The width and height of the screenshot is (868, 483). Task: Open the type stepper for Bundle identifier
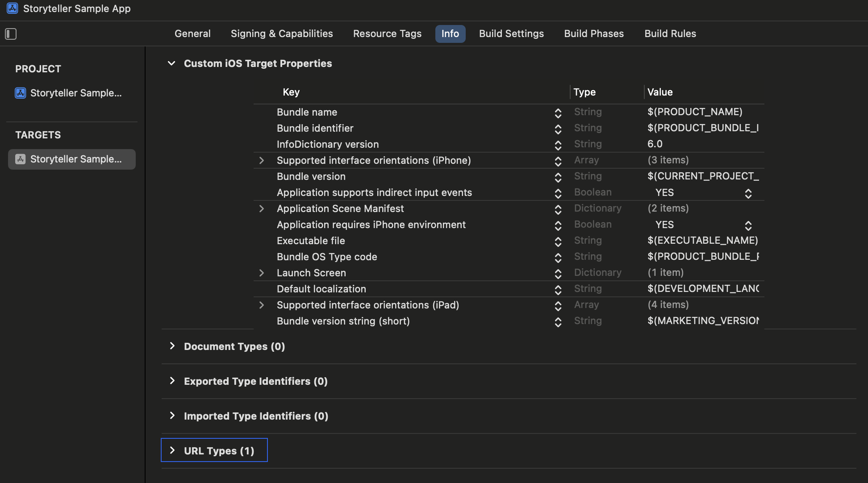pyautogui.click(x=559, y=129)
